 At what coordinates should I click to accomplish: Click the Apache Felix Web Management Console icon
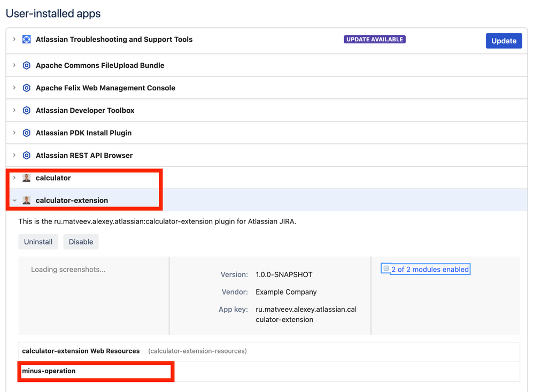[27, 88]
